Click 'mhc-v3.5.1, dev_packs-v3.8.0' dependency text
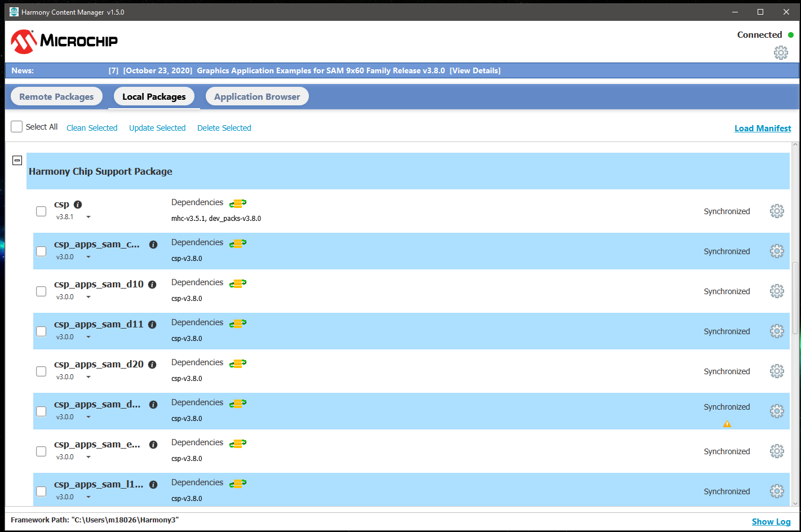This screenshot has height=532, width=801. point(216,219)
